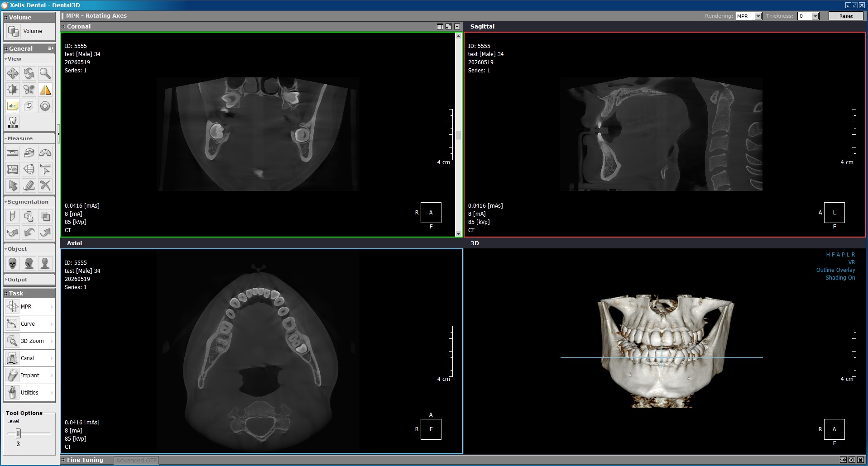The image size is (868, 466).
Task: Maximize the Coronal pane
Action: (x=449, y=27)
